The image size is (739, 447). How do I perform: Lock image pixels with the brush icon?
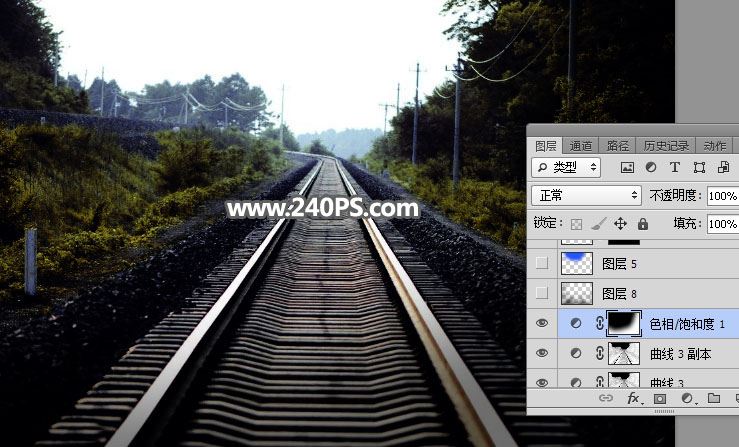coord(598,224)
